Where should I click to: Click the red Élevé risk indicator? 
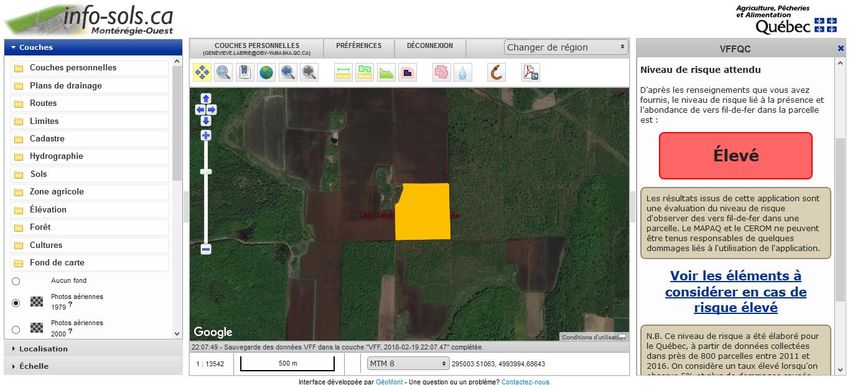point(736,156)
